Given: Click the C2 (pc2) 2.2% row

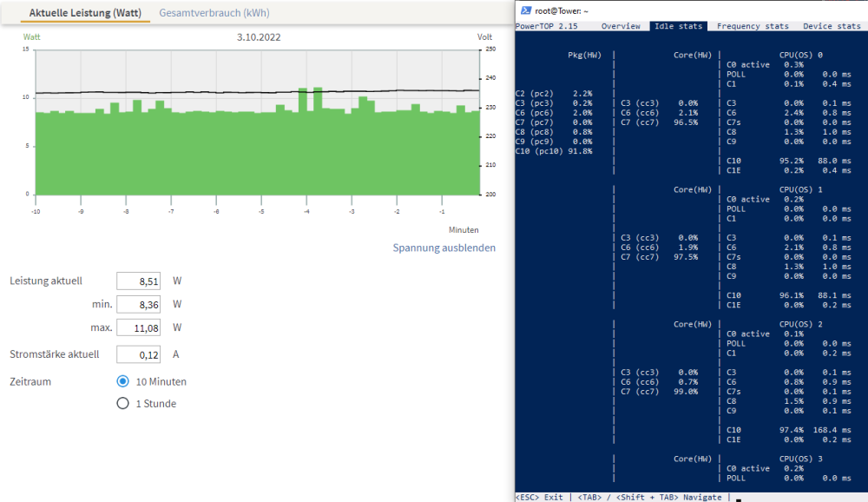Looking at the screenshot, I should [554, 94].
